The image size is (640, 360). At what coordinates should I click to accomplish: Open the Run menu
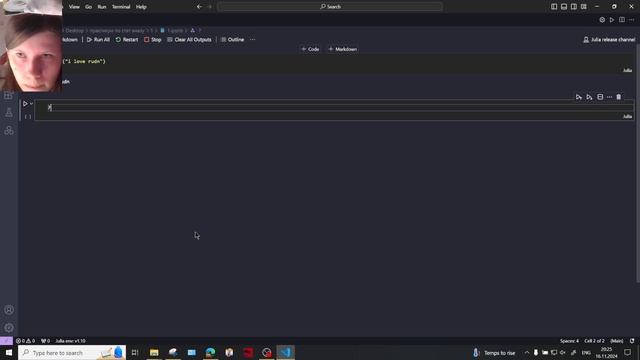pos(102,7)
